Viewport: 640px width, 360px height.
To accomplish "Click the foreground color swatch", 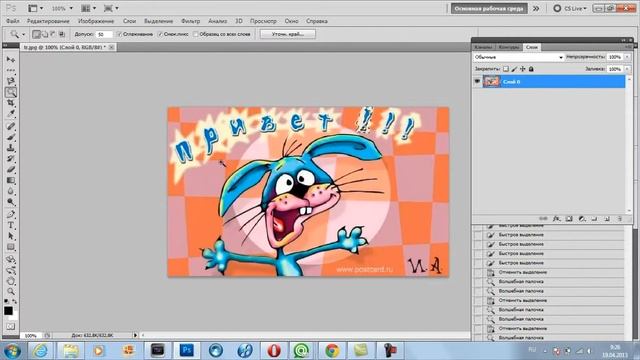I will (8, 311).
